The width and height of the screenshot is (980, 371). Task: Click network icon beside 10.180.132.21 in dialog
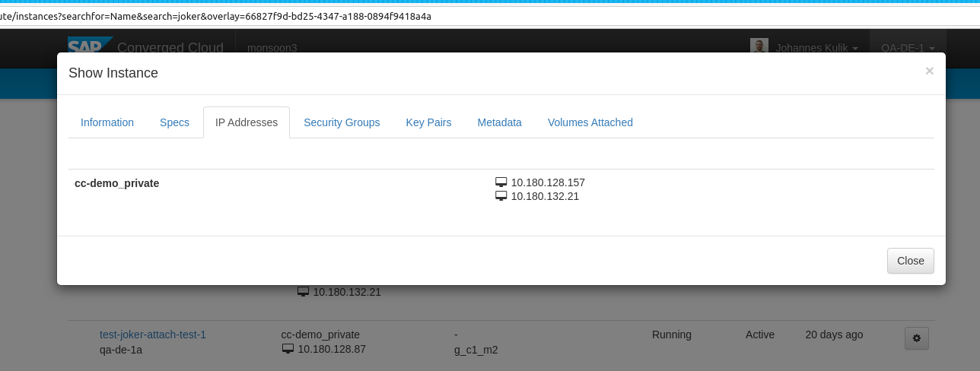[501, 196]
